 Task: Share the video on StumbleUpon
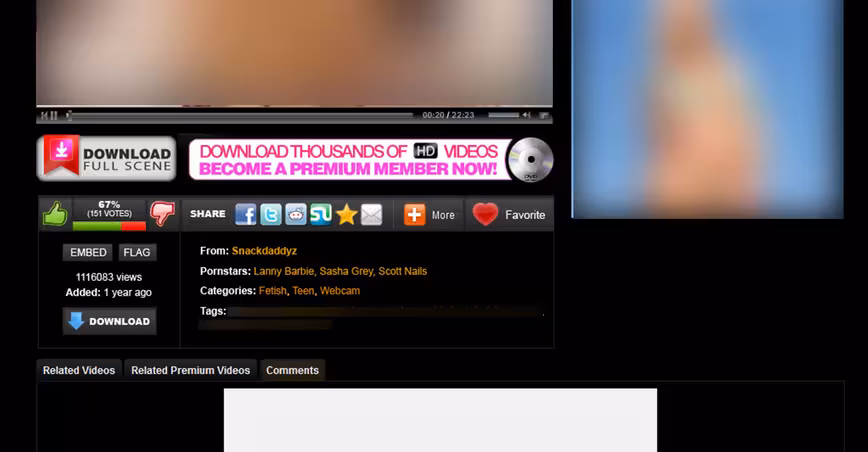pyautogui.click(x=321, y=214)
